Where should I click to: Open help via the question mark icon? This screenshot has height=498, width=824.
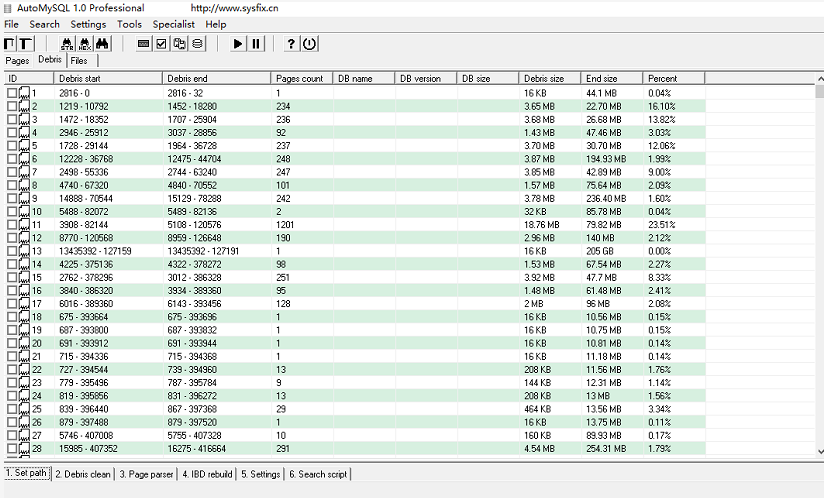291,44
